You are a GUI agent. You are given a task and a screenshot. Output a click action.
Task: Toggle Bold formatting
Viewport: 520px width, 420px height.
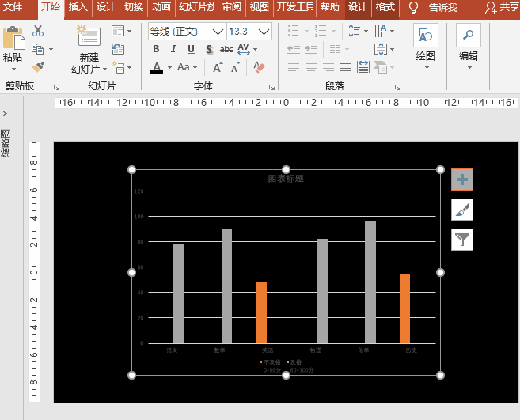[x=156, y=49]
